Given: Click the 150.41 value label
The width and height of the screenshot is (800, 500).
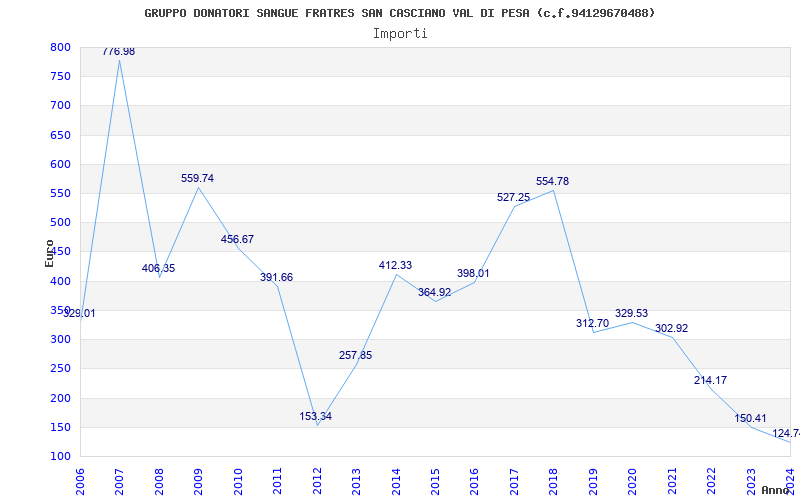Looking at the screenshot, I should click(x=751, y=419).
